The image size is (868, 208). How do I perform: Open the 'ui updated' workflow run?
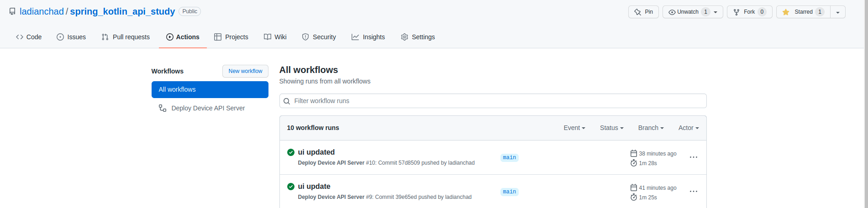click(316, 152)
